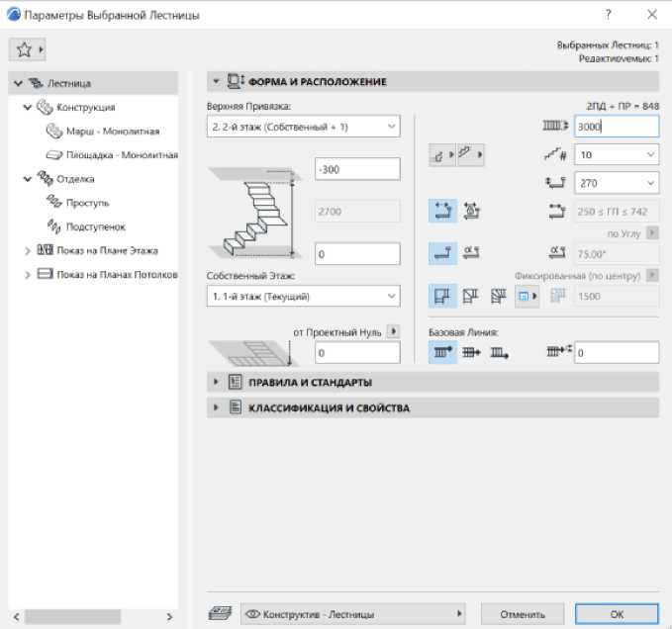Open the Собственный Этаж dropdown
The height and width of the screenshot is (629, 672).
pos(304,297)
